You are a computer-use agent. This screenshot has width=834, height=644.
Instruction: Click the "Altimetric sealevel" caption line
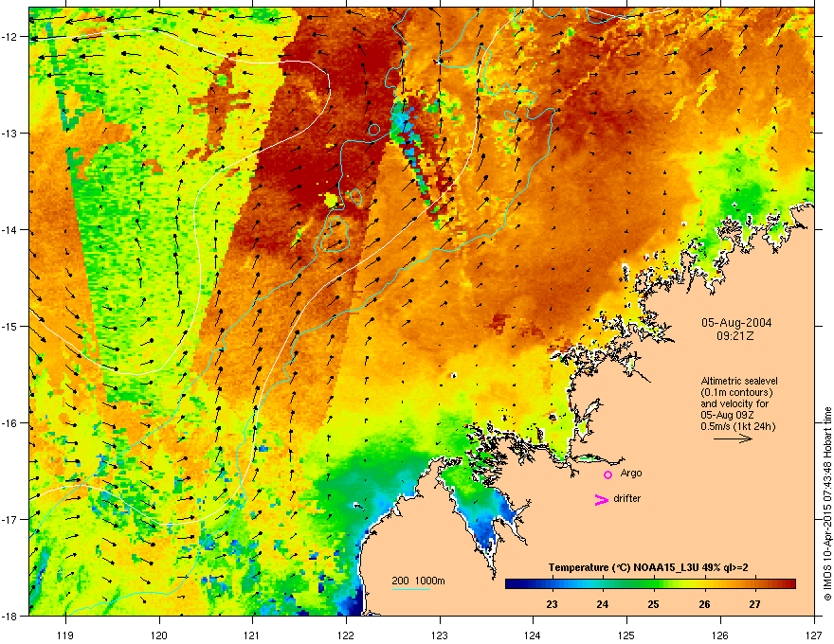tap(739, 381)
